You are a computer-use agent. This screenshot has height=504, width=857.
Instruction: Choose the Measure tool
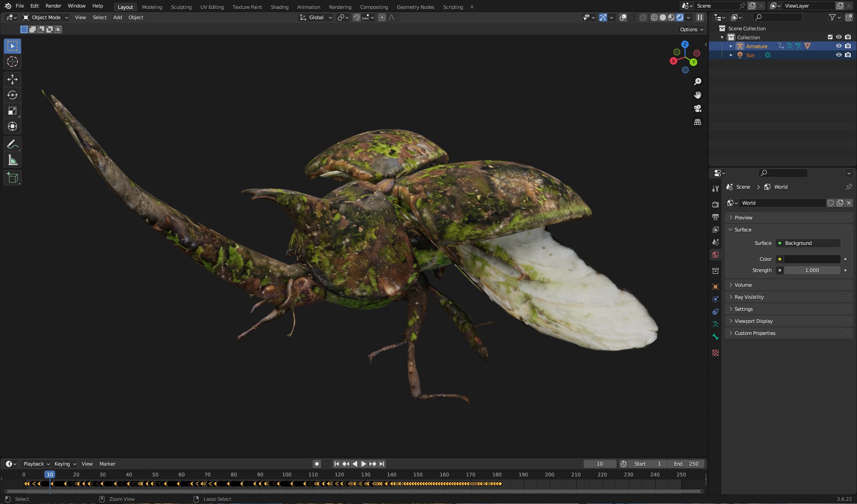pos(12,161)
